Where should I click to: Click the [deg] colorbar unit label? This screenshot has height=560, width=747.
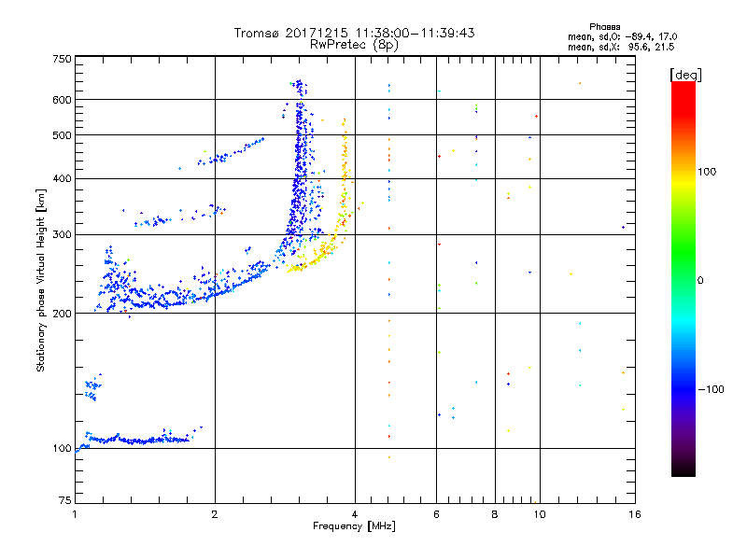click(x=685, y=76)
